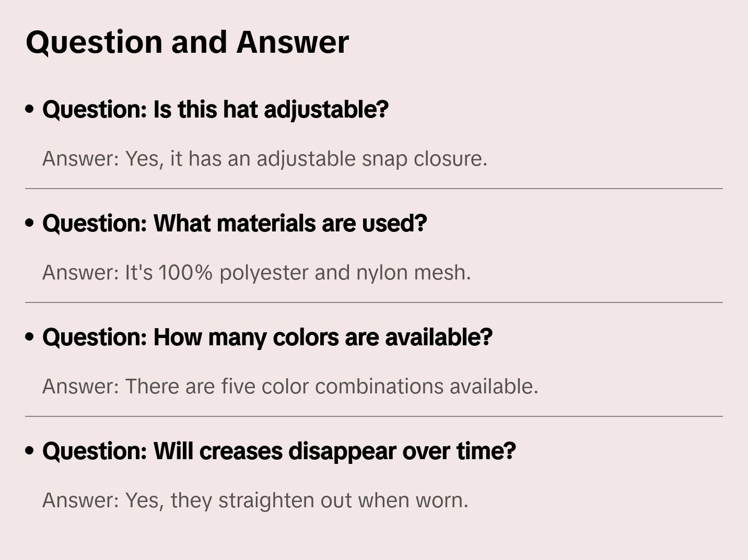Click the "Is this hat adjustable?" question

[x=215, y=110]
